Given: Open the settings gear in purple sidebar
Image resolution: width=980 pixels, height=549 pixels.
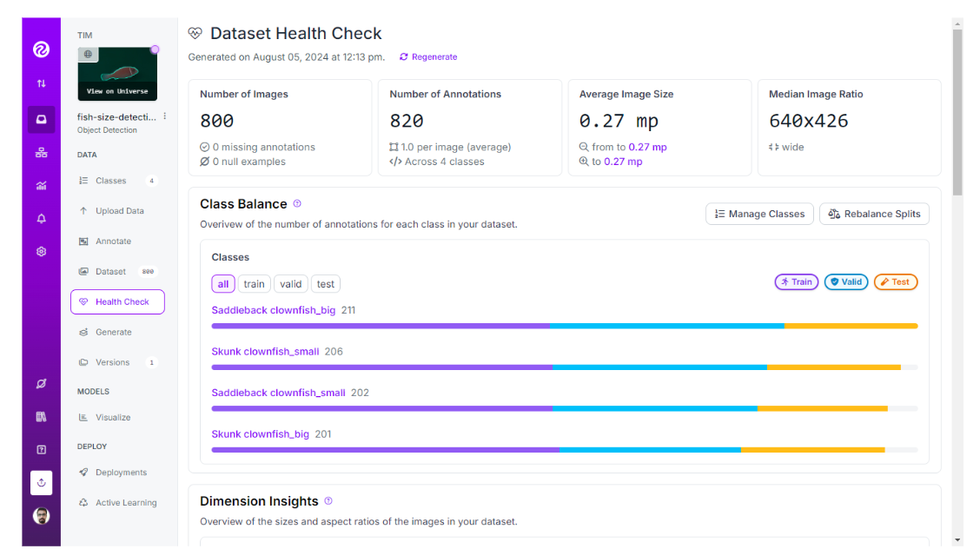Looking at the screenshot, I should 41,252.
